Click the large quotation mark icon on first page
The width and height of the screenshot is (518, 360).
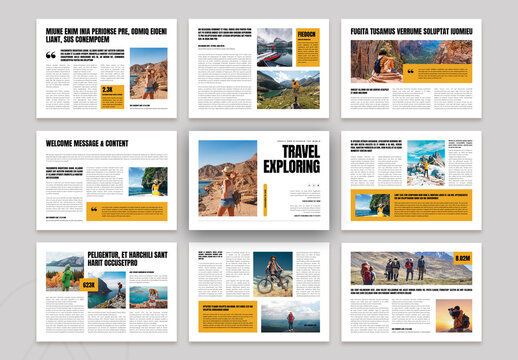coord(51,55)
